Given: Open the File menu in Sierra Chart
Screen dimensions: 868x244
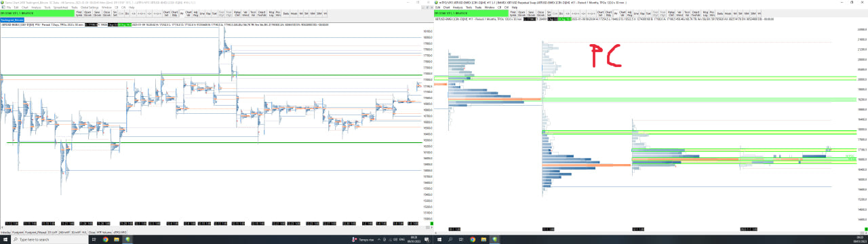Looking at the screenshot, I should [9, 7].
